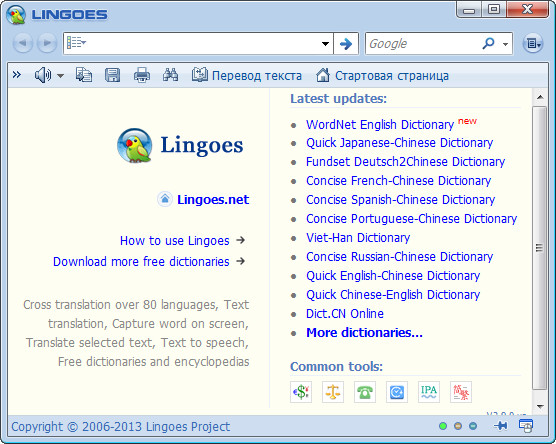Toggle the blue status dot in status bar
The width and height of the screenshot is (556, 444).
coord(473,426)
